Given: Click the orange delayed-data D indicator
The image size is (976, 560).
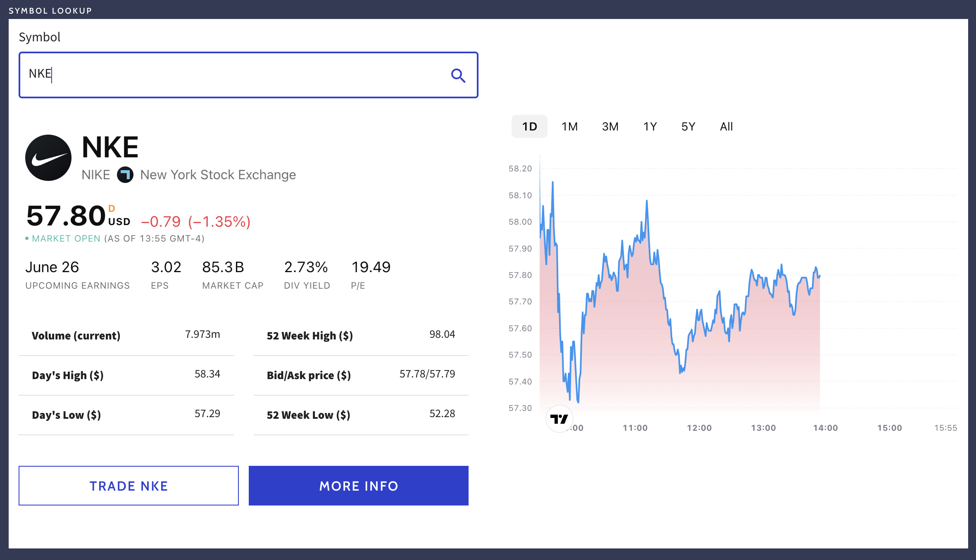Looking at the screenshot, I should (x=112, y=209).
